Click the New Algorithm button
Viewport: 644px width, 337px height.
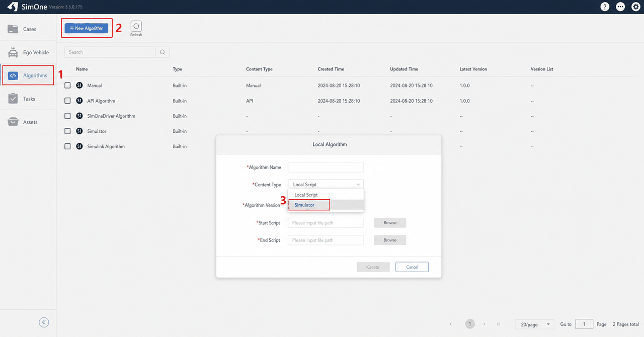tap(86, 28)
